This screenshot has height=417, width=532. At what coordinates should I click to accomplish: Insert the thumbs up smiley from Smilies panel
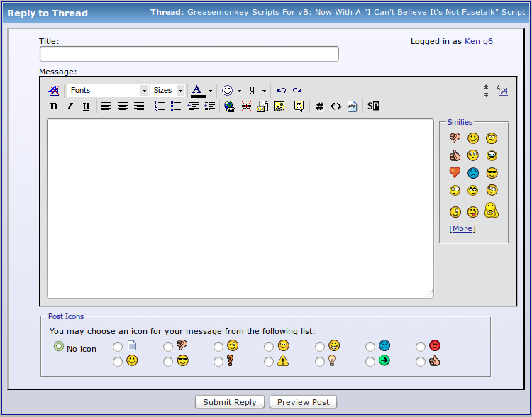pyautogui.click(x=455, y=155)
